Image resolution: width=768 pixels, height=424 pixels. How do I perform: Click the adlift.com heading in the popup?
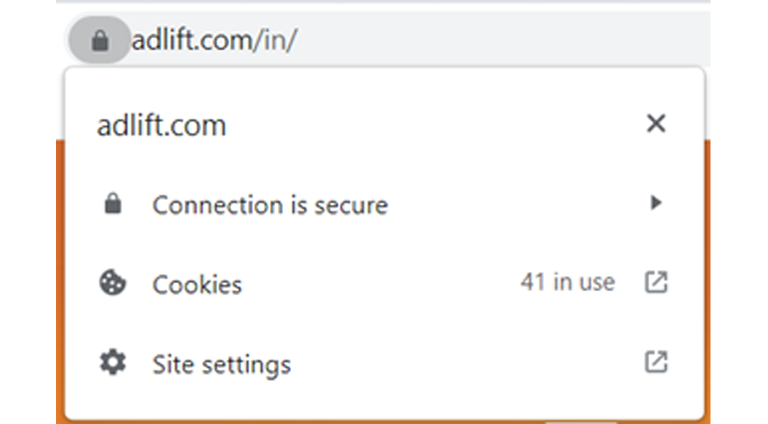pos(162,125)
